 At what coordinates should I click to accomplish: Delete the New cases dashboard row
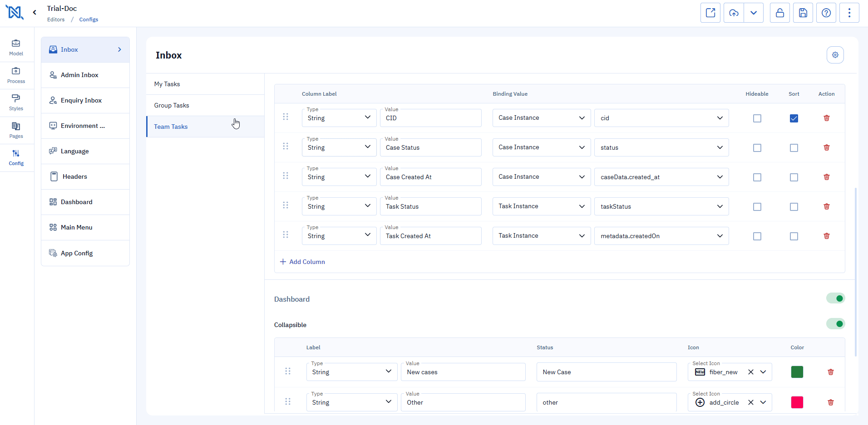[831, 372]
